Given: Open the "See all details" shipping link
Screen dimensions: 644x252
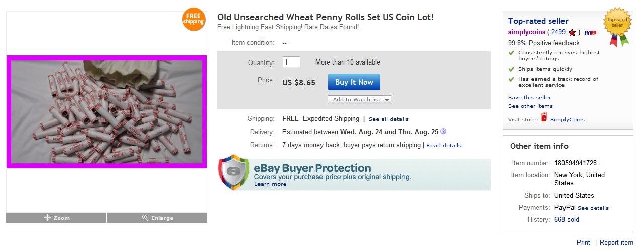Looking at the screenshot, I should [388, 119].
